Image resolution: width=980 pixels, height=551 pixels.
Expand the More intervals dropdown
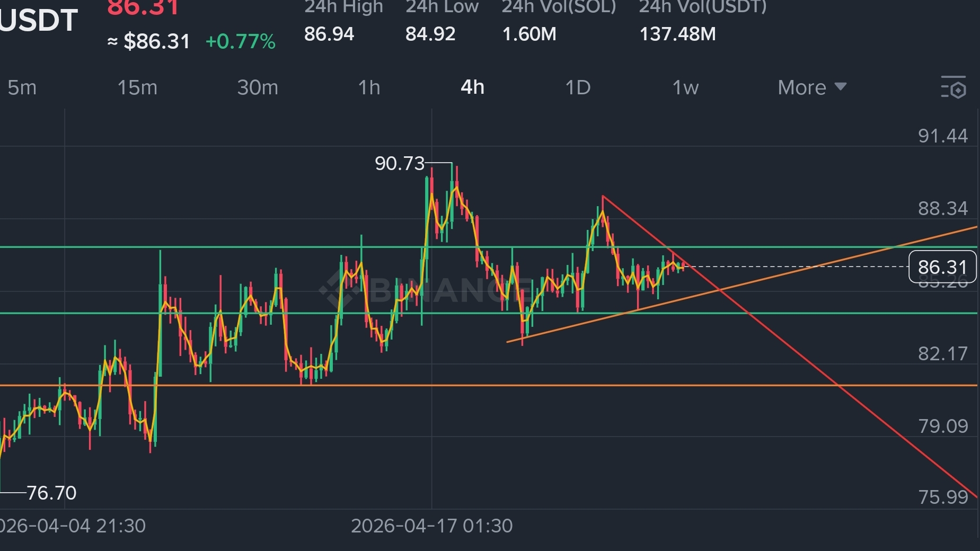pyautogui.click(x=812, y=87)
